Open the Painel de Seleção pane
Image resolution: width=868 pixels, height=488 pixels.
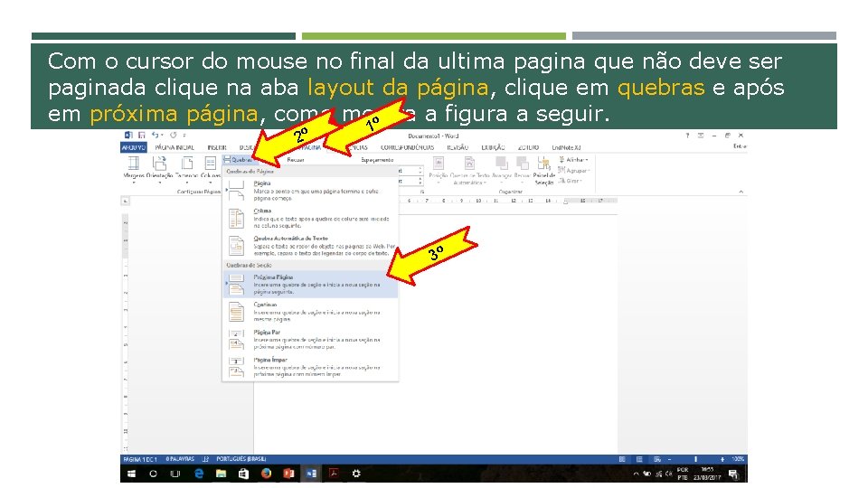(x=543, y=170)
